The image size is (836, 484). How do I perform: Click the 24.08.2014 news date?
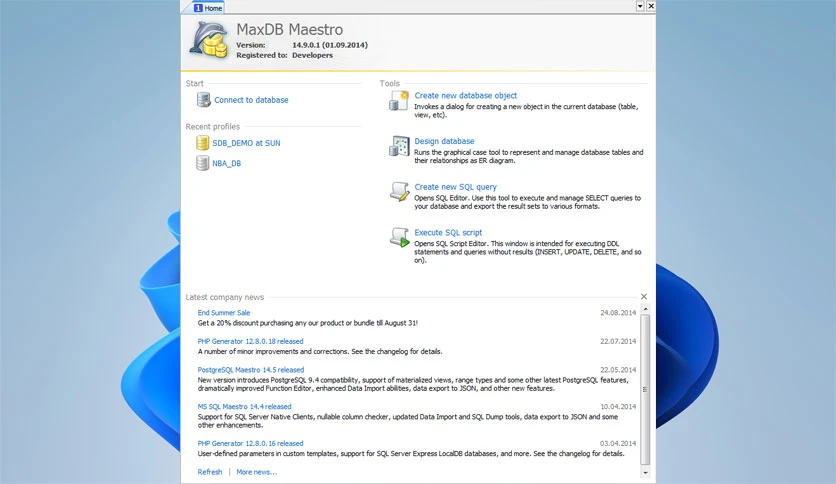coord(618,313)
